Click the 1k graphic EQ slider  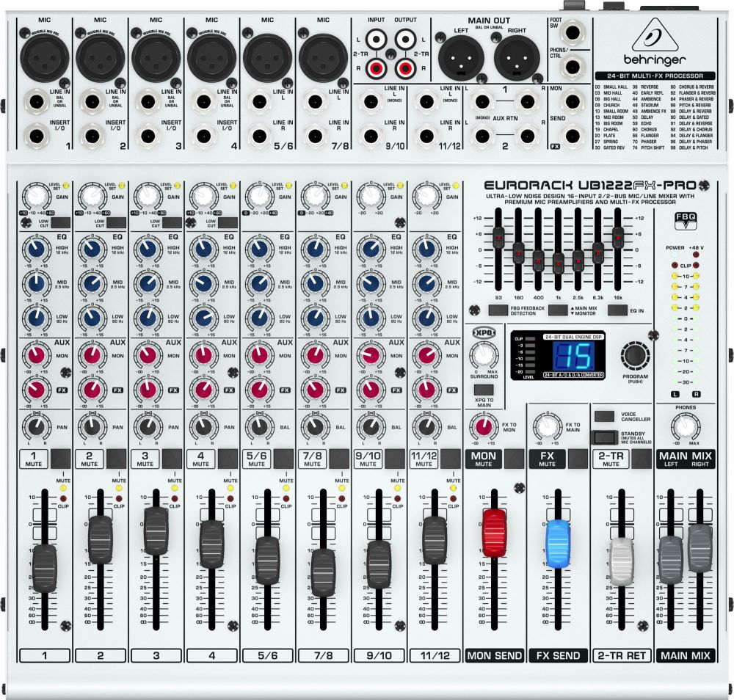coord(559,260)
